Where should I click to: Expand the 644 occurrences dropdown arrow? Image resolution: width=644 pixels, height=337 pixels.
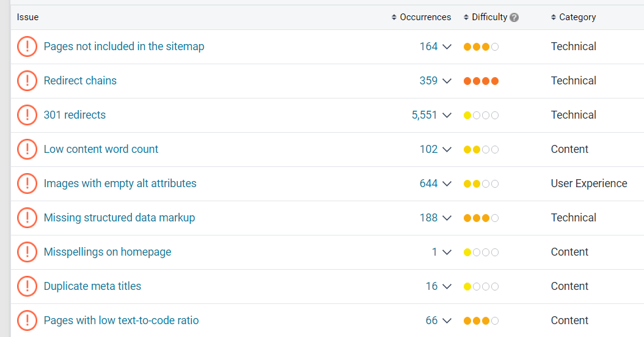click(x=447, y=183)
